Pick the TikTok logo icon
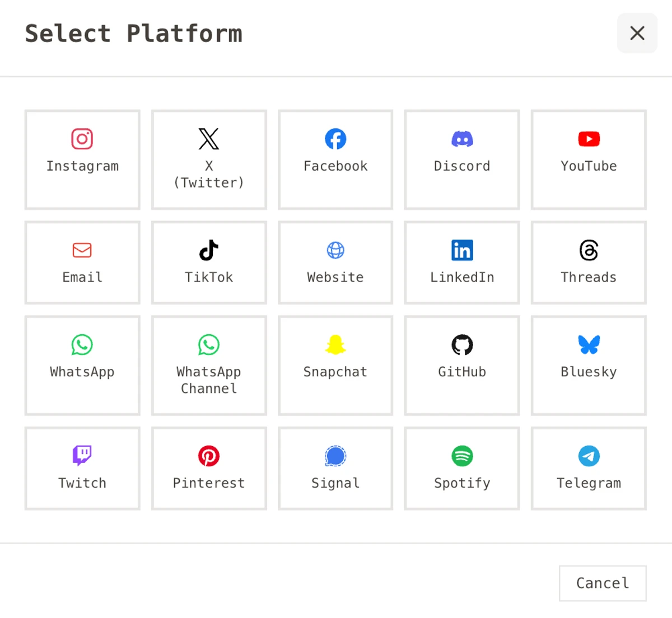 (x=209, y=250)
